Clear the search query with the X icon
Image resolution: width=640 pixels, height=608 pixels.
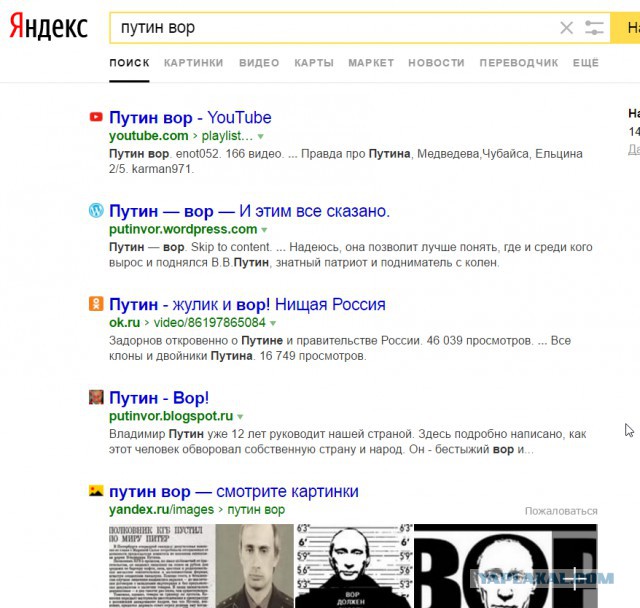tap(567, 28)
